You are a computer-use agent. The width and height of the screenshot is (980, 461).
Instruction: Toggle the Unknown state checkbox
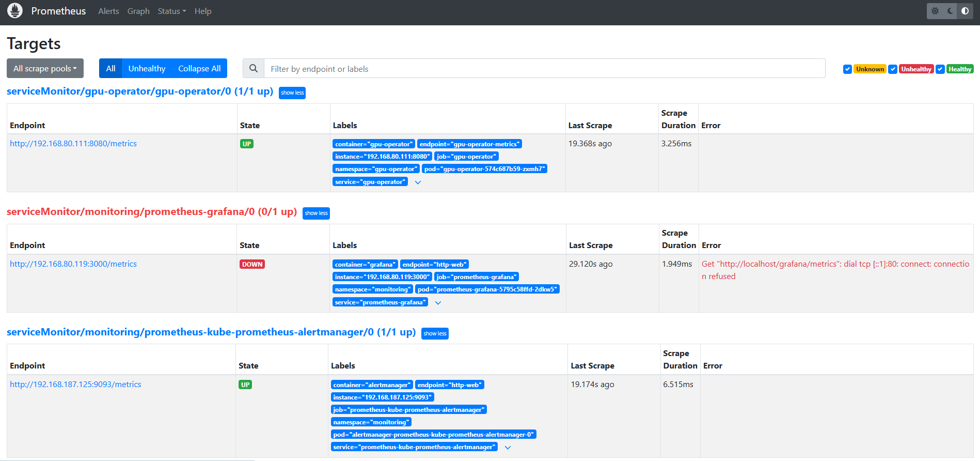(x=847, y=69)
